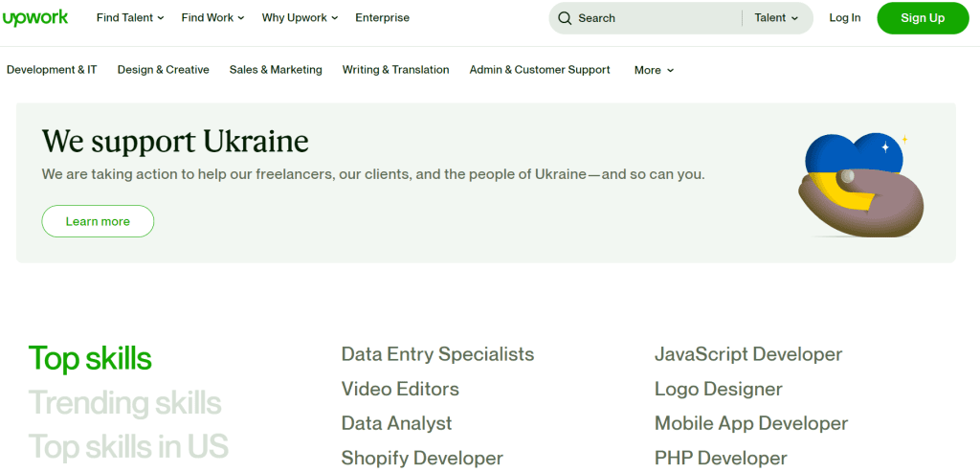This screenshot has height=472, width=980.
Task: Expand the Find Work dropdown
Action: tap(212, 18)
